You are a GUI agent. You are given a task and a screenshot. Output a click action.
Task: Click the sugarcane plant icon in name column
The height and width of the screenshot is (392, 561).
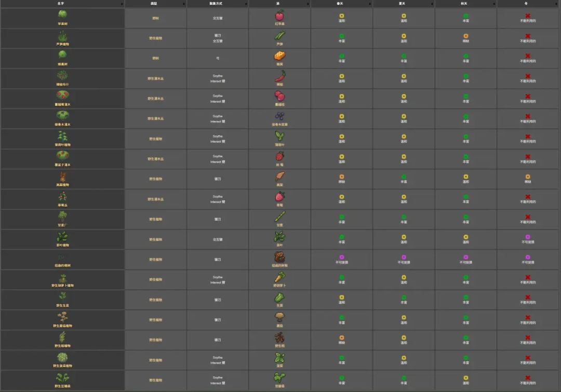pyautogui.click(x=63, y=216)
